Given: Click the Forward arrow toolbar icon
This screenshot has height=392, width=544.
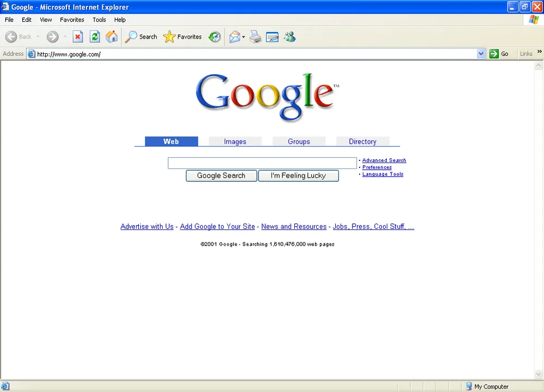Looking at the screenshot, I should pyautogui.click(x=53, y=37).
